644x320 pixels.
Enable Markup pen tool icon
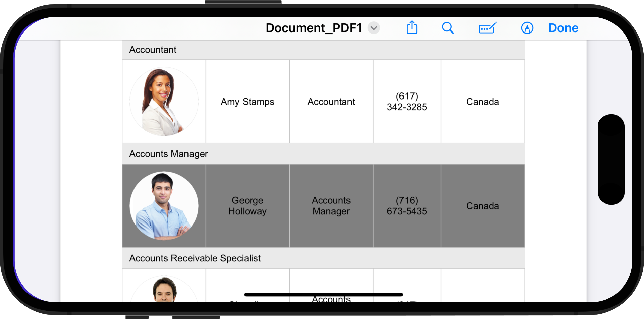click(x=527, y=28)
